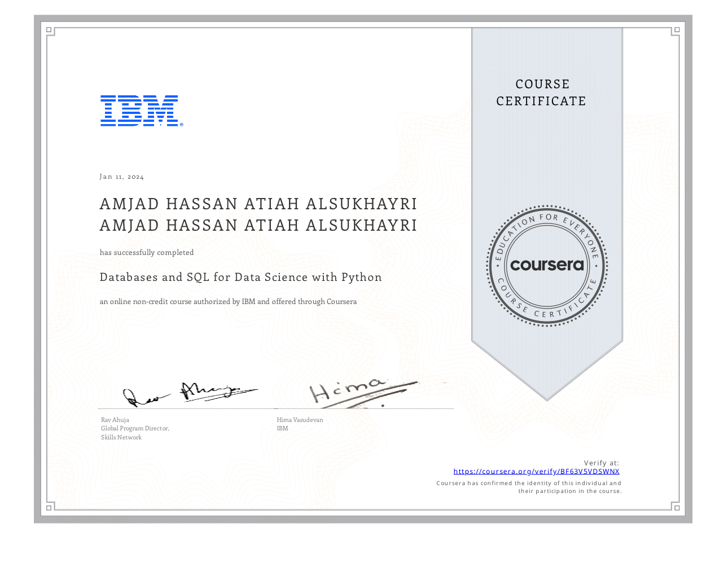Click Rav Ahuja's handwritten signature
The width and height of the screenshot is (728, 572).
click(x=189, y=393)
